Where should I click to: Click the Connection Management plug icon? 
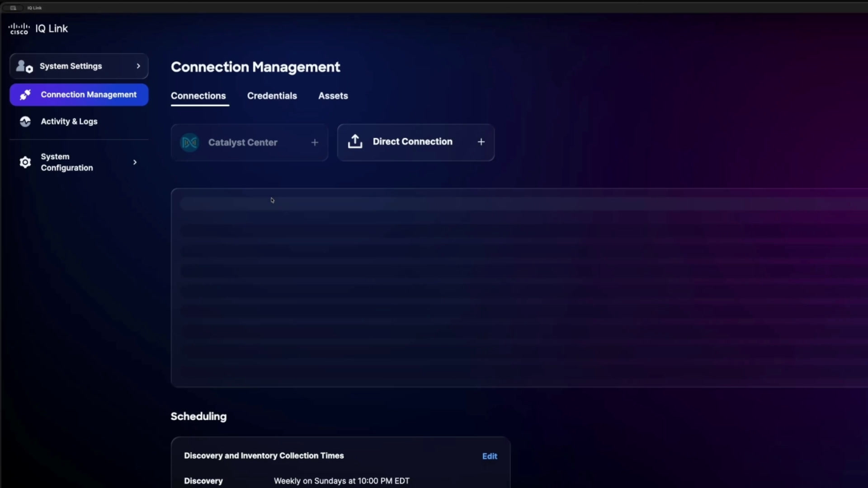25,95
